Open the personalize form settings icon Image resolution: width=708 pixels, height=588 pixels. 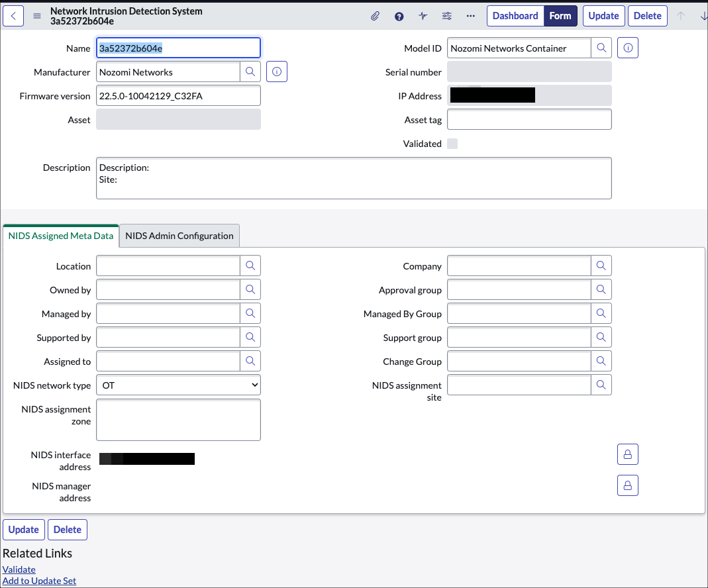click(x=447, y=17)
